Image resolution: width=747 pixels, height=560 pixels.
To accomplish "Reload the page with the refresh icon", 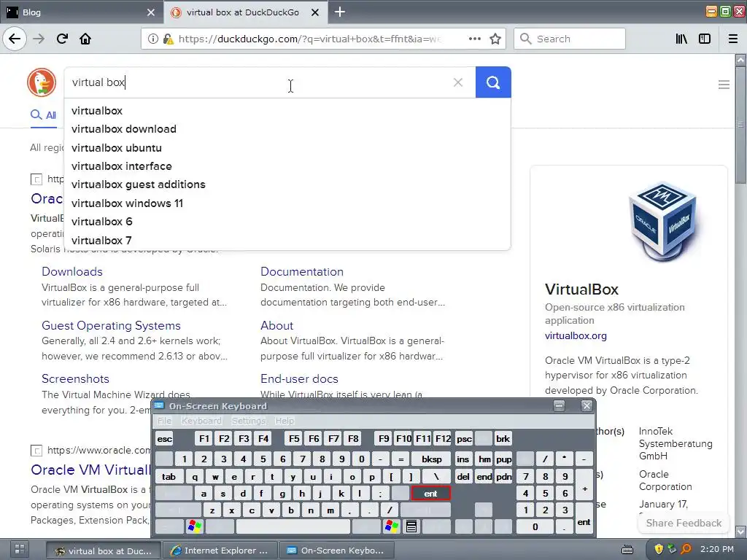I will (62, 39).
